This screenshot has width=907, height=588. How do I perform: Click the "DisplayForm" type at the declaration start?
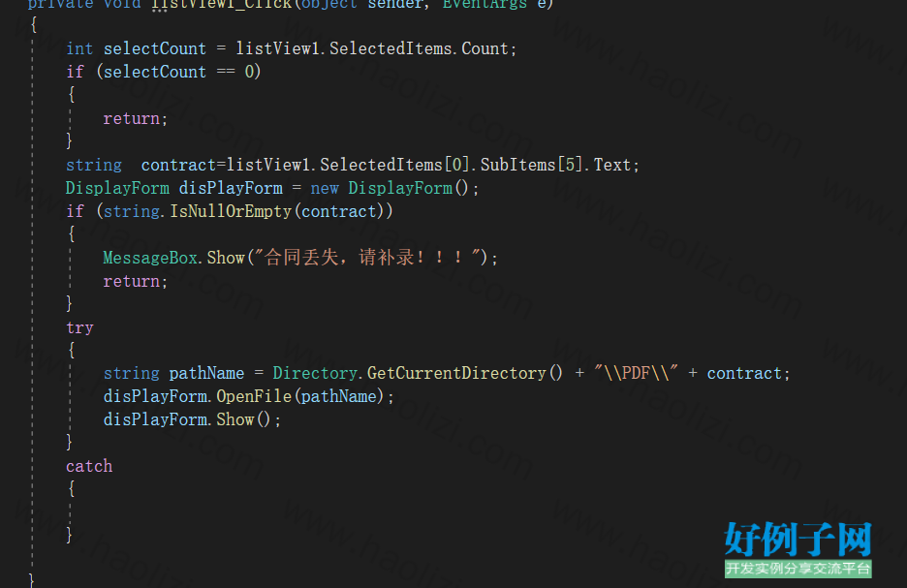tap(117, 189)
